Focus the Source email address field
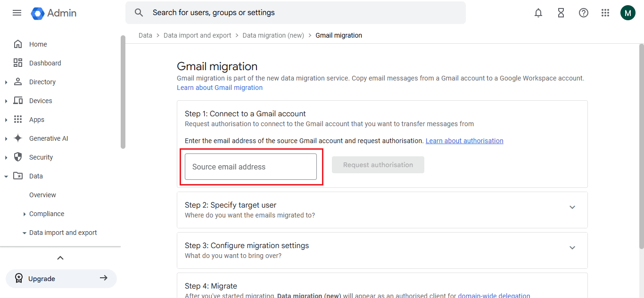The width and height of the screenshot is (644, 298). coord(251,167)
